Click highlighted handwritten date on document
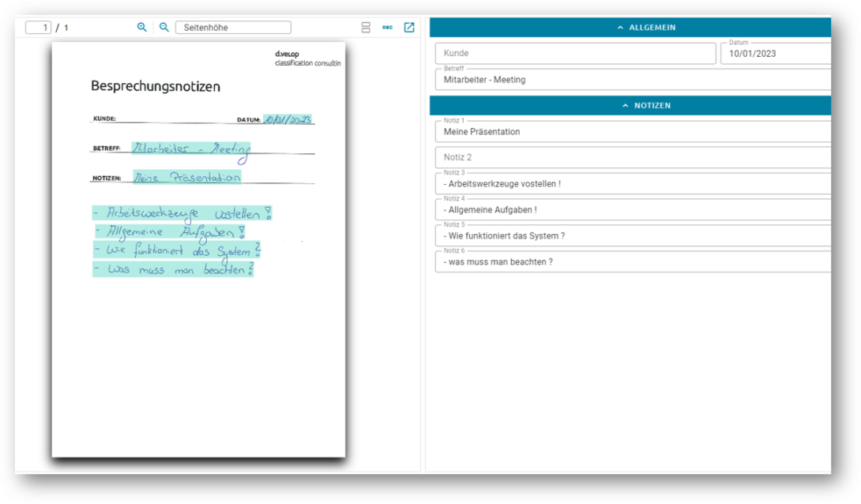861x504 pixels. [288, 119]
